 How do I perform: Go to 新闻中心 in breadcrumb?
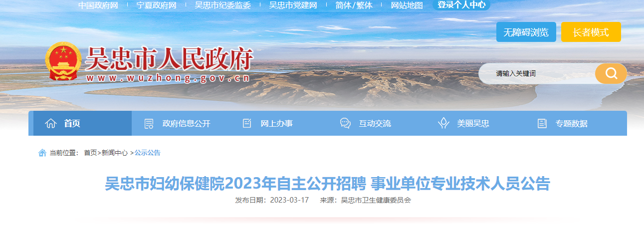[x=114, y=153]
